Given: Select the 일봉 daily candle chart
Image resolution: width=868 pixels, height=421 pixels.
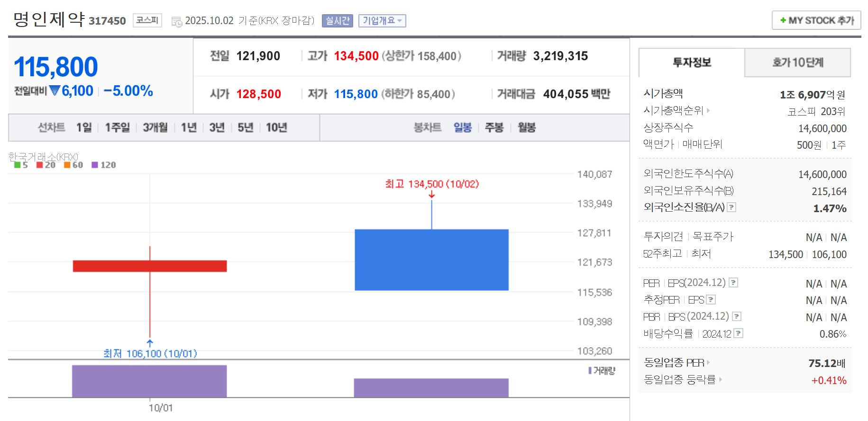Looking at the screenshot, I should point(463,127).
